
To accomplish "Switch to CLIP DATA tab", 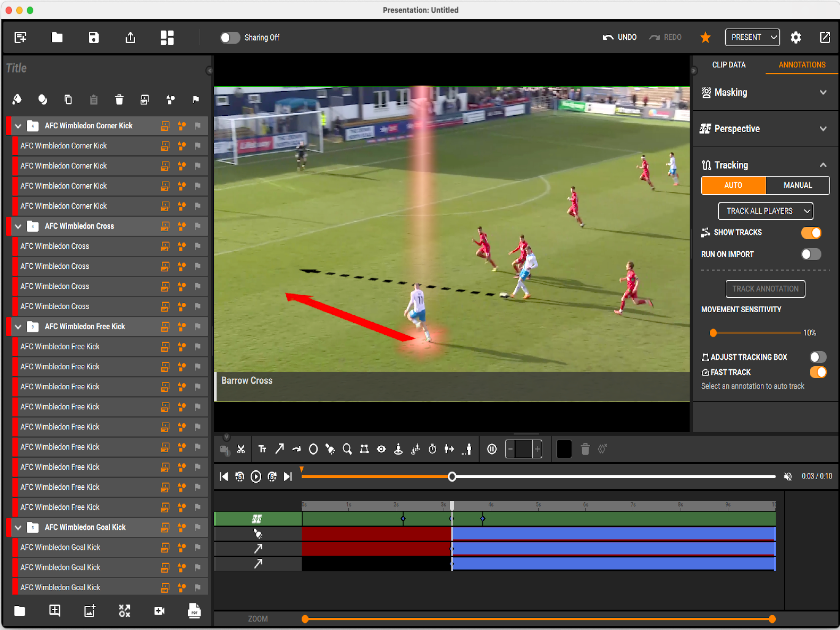I will (728, 65).
